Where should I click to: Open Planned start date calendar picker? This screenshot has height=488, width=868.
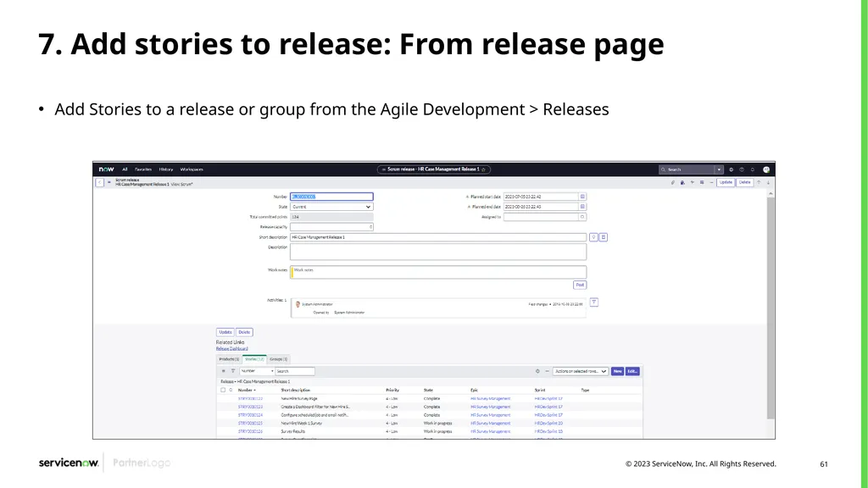pos(582,197)
